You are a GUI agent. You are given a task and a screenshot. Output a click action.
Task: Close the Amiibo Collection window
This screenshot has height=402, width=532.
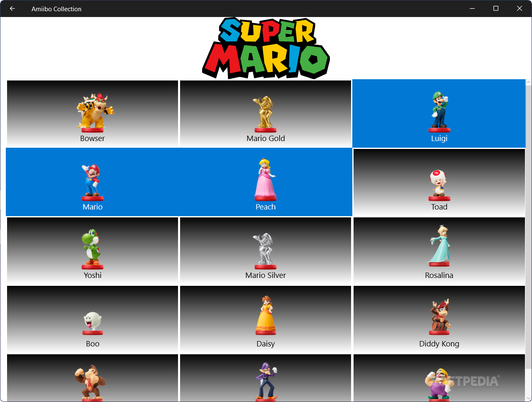pyautogui.click(x=520, y=9)
